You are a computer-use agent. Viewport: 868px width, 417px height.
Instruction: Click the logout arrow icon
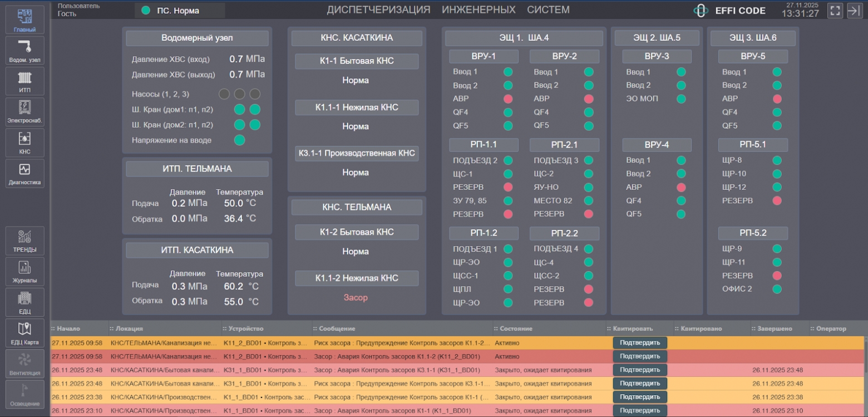[x=854, y=11]
